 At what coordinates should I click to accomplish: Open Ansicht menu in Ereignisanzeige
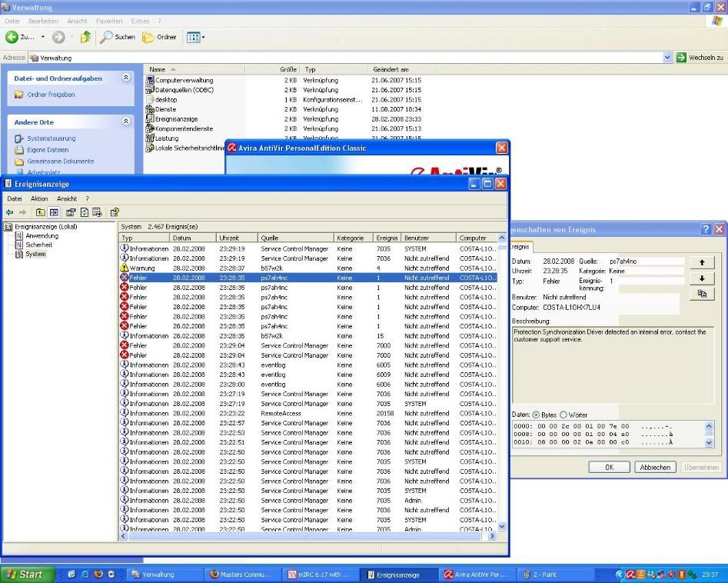coord(67,198)
